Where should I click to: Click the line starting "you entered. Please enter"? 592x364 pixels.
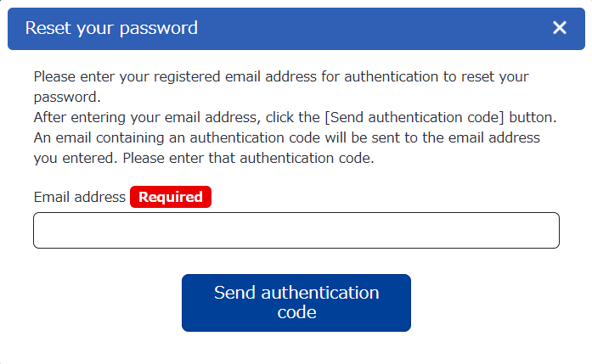tap(204, 157)
